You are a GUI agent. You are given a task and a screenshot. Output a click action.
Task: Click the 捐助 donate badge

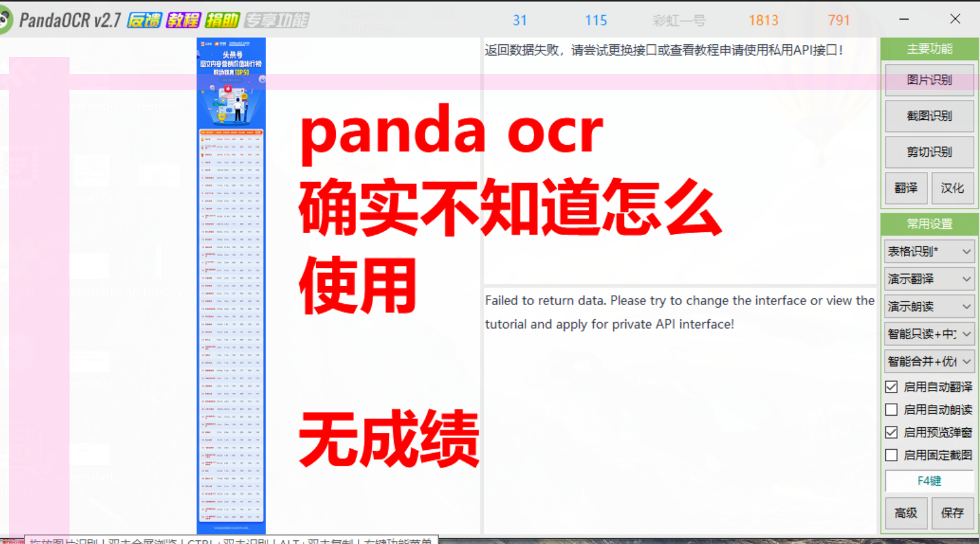(222, 20)
